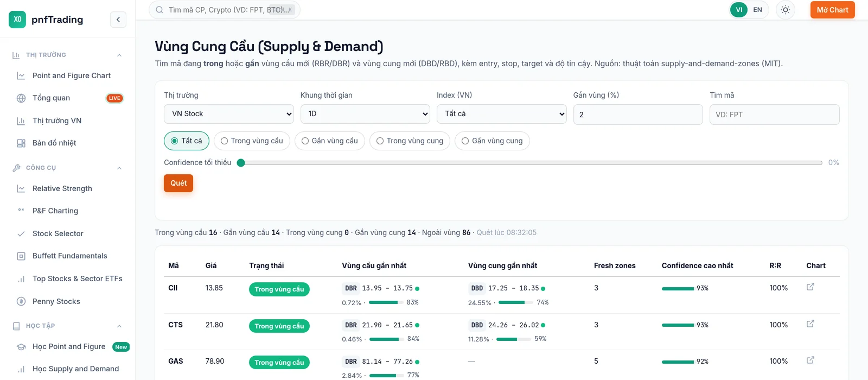Select the Trong vùng cung radio filter
The image size is (868, 380).
(410, 141)
